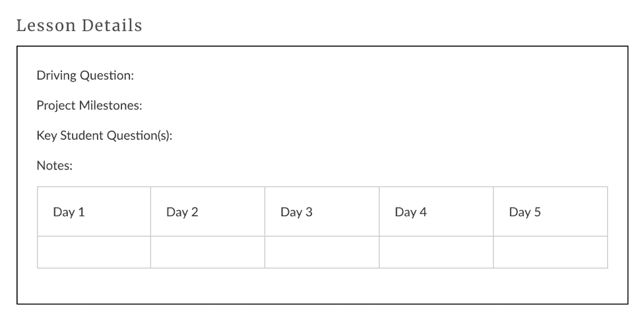
Task: Click the empty cell below Day 2
Action: 207,252
